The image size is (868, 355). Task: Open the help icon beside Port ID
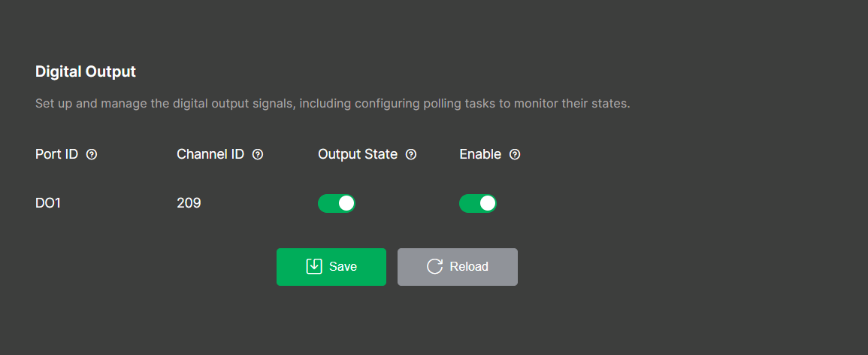[x=92, y=154]
